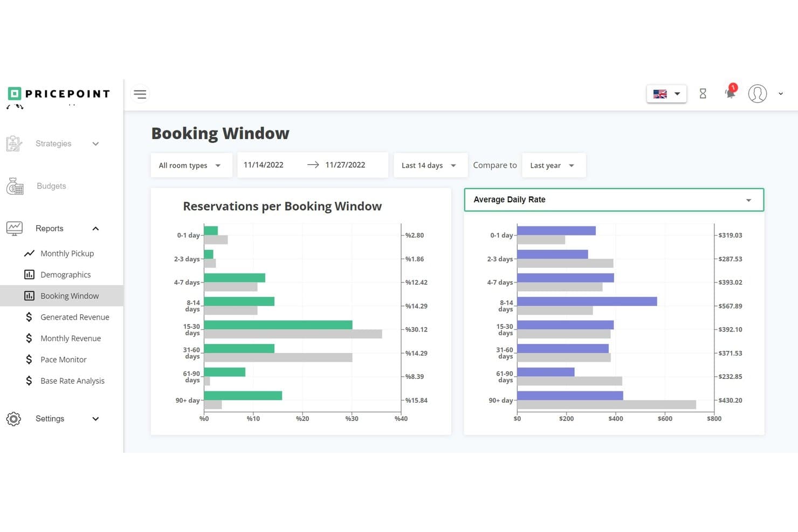The image size is (798, 532).
Task: Open the Demographics report
Action: (65, 274)
